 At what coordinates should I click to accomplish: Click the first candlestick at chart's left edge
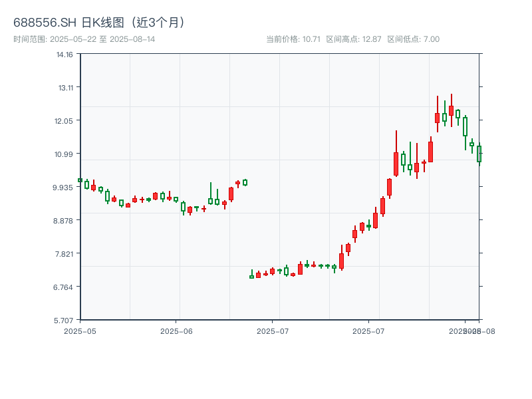point(80,180)
